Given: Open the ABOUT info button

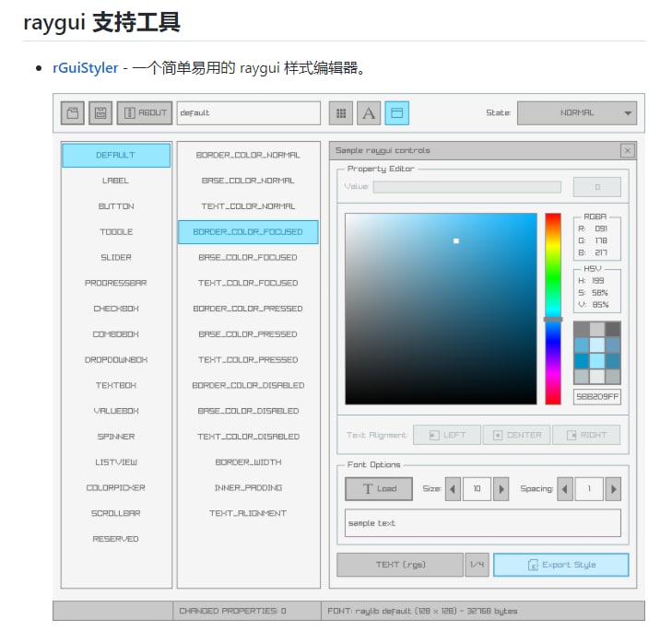Looking at the screenshot, I should point(145,113).
